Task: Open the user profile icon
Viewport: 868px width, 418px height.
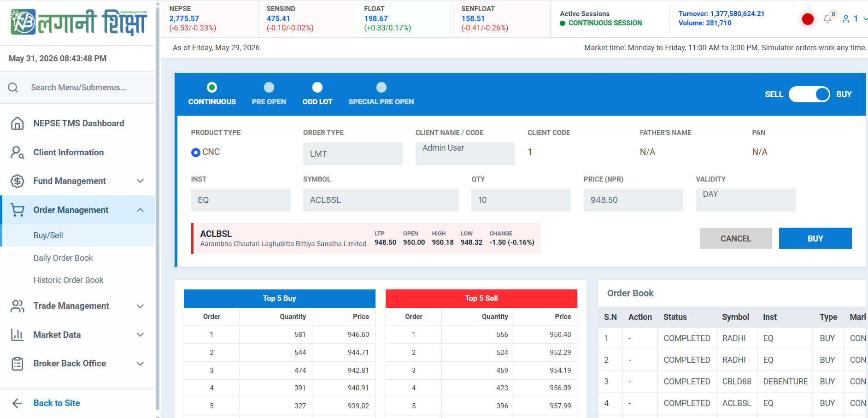Action: tap(846, 19)
